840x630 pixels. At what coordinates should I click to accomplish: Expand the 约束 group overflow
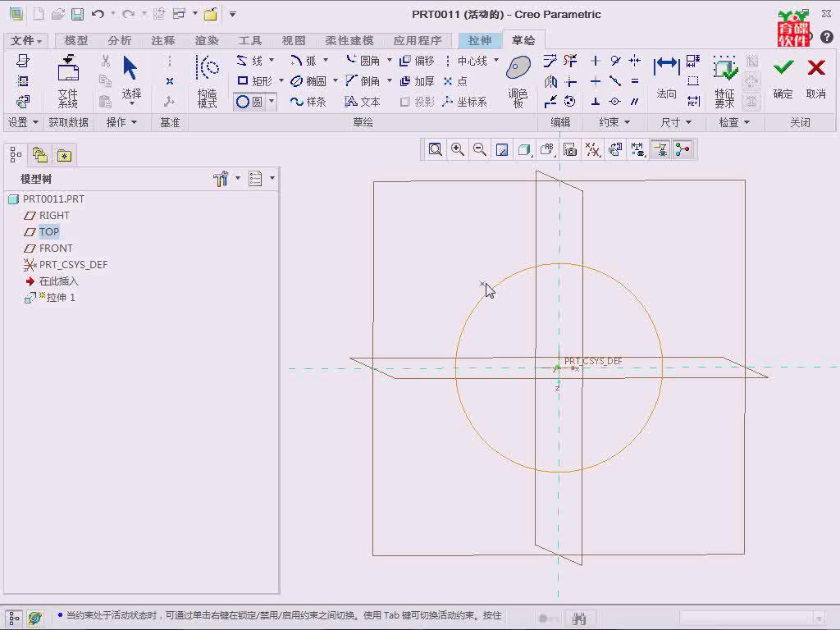[614, 123]
